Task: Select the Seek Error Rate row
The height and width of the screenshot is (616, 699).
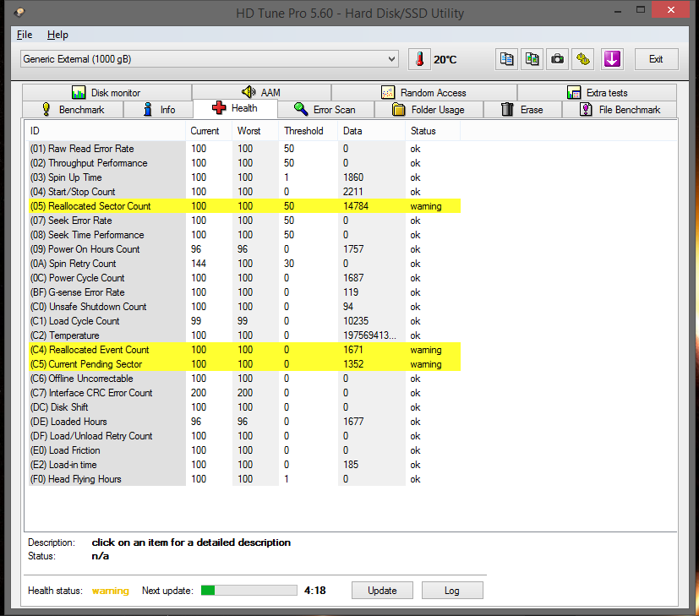Action: coord(244,221)
